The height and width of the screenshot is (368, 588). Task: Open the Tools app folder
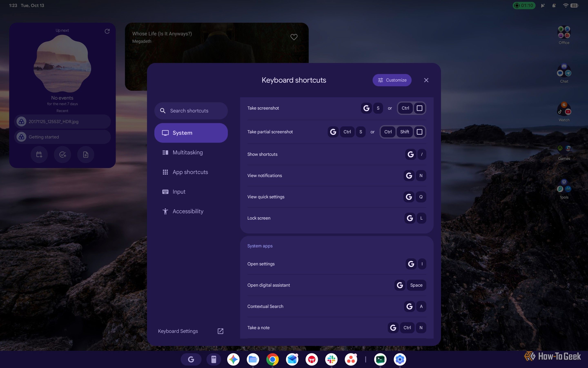pyautogui.click(x=564, y=189)
